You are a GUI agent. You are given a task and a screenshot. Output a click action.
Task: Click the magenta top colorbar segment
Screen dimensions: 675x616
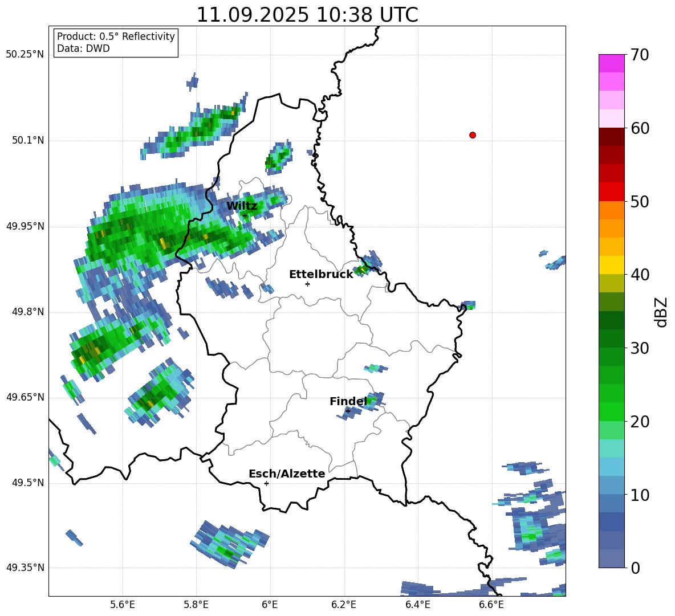[611, 63]
